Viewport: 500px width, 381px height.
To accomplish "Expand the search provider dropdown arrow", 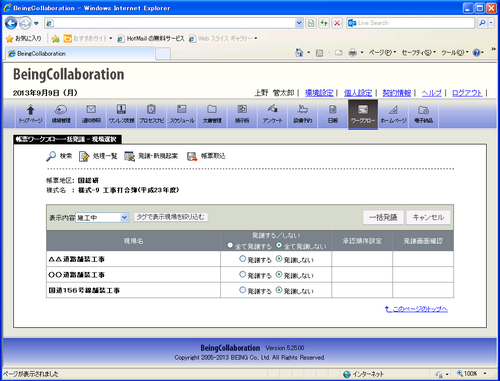I will [491, 23].
